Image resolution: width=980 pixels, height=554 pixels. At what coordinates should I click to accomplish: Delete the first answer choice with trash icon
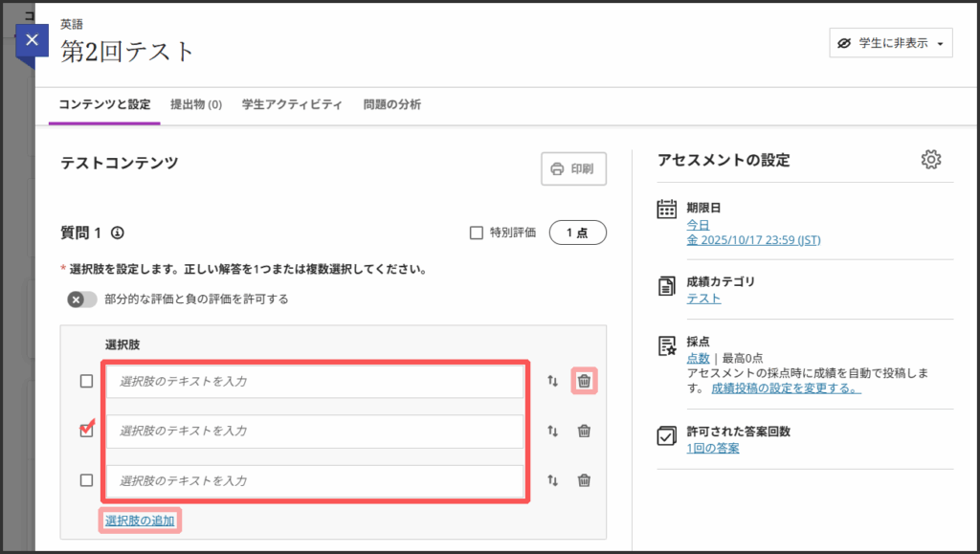tap(584, 381)
